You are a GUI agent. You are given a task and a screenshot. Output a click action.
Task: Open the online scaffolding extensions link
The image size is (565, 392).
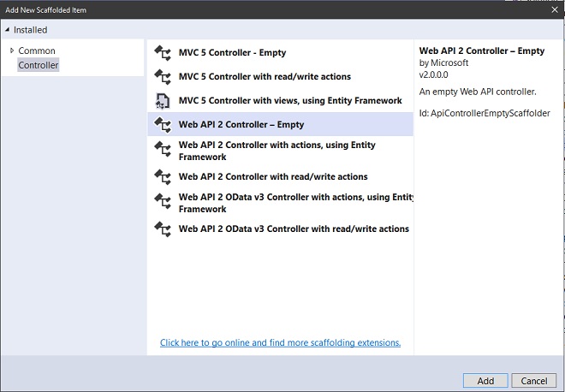[x=280, y=342]
